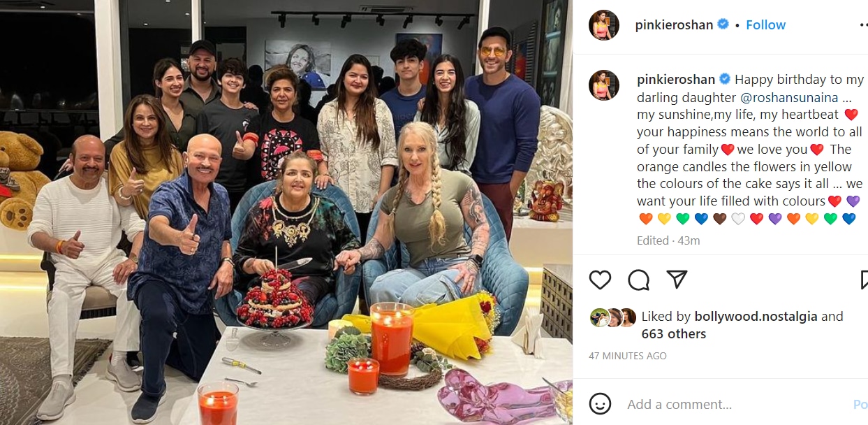Click the birthday group photo

286,212
